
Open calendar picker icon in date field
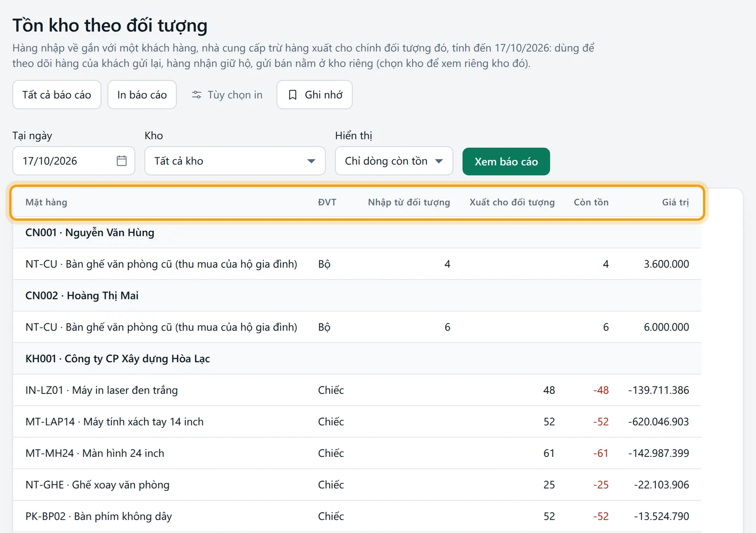tap(121, 161)
